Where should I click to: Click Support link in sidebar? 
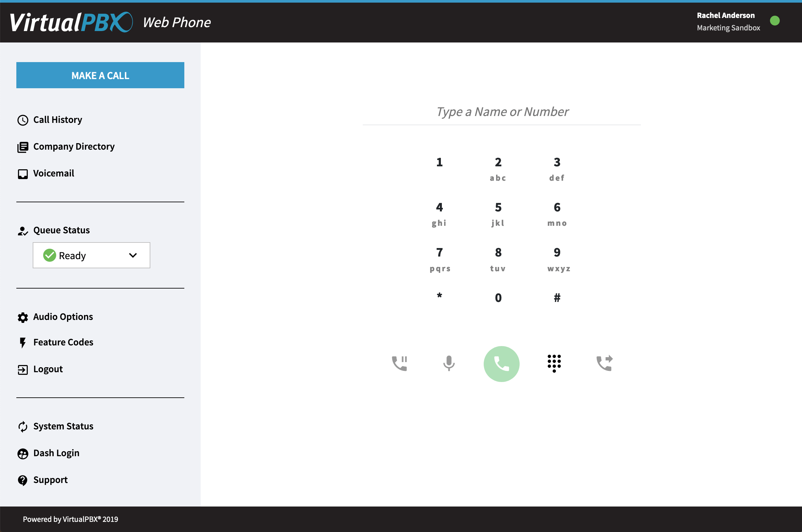(50, 479)
